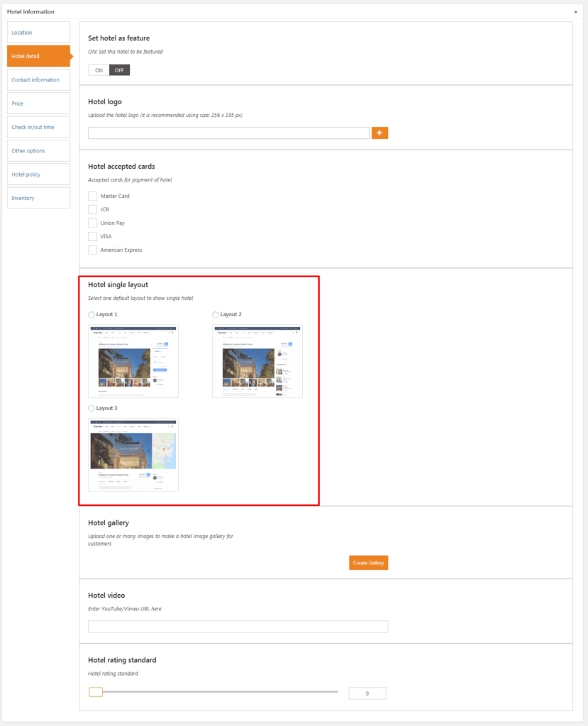Open the Inventory tab
The image size is (588, 726).
click(x=38, y=199)
